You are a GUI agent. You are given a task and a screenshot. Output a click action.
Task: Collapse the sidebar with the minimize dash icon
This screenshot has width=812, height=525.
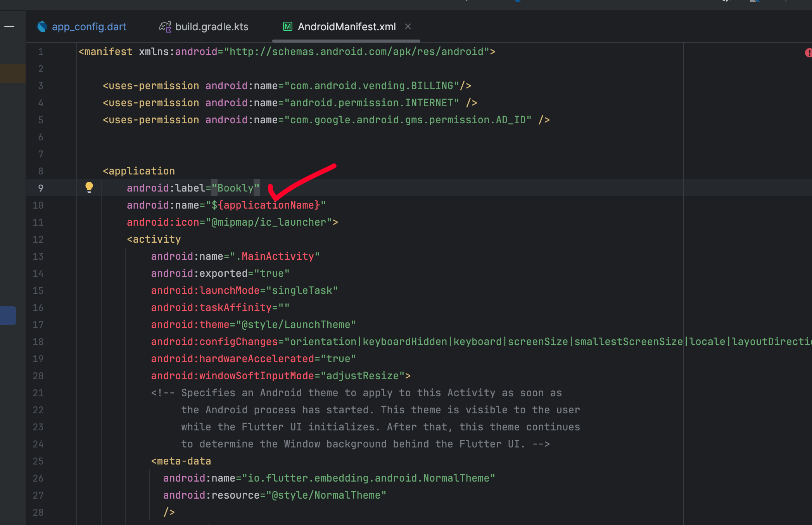click(9, 26)
